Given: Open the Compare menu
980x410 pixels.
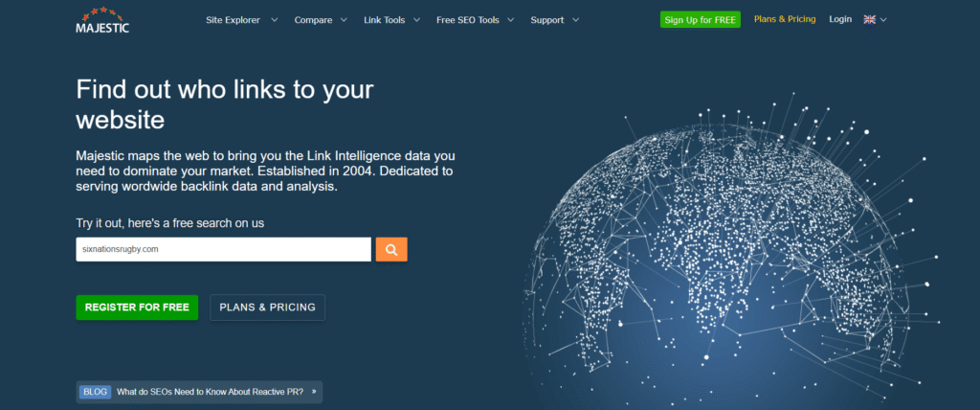Looking at the screenshot, I should (x=313, y=20).
